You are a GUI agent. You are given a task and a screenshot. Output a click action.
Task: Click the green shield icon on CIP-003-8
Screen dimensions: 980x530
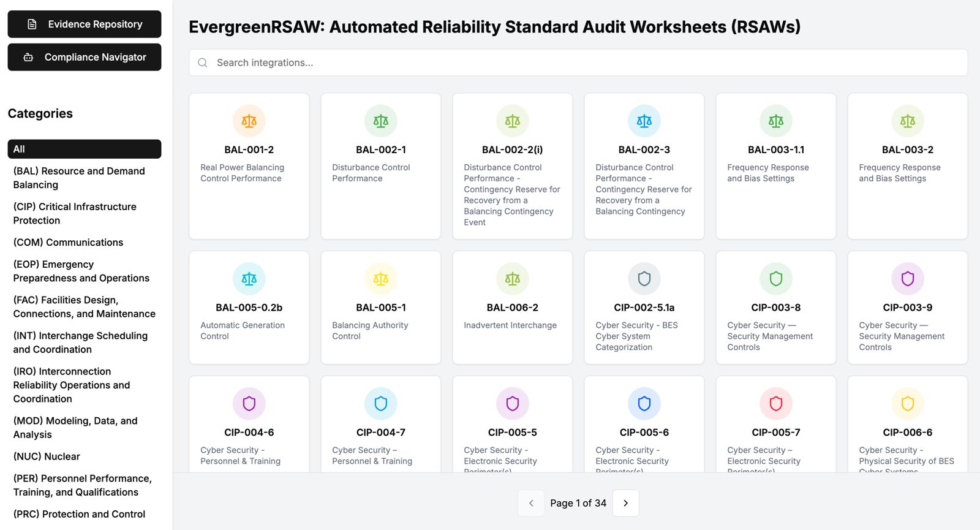[775, 279]
